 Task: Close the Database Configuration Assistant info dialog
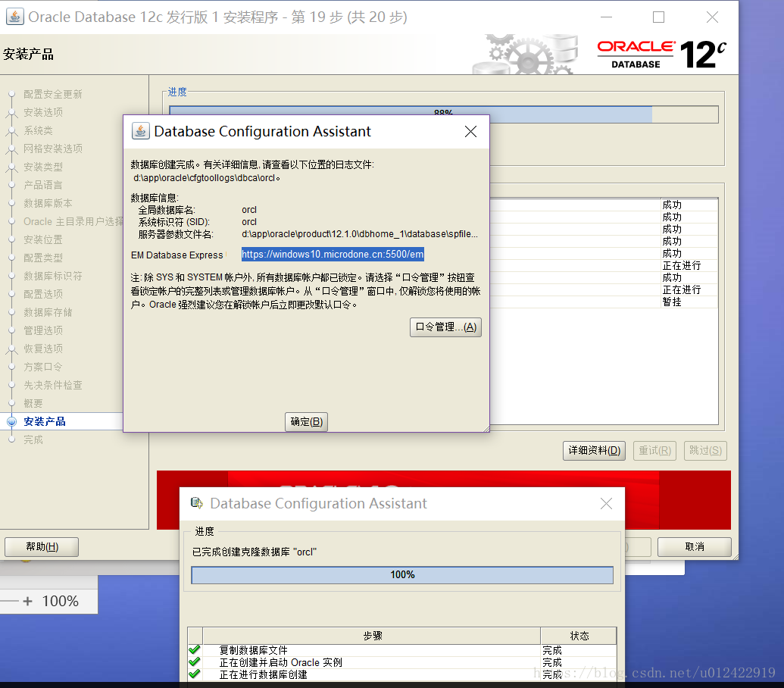[x=470, y=132]
